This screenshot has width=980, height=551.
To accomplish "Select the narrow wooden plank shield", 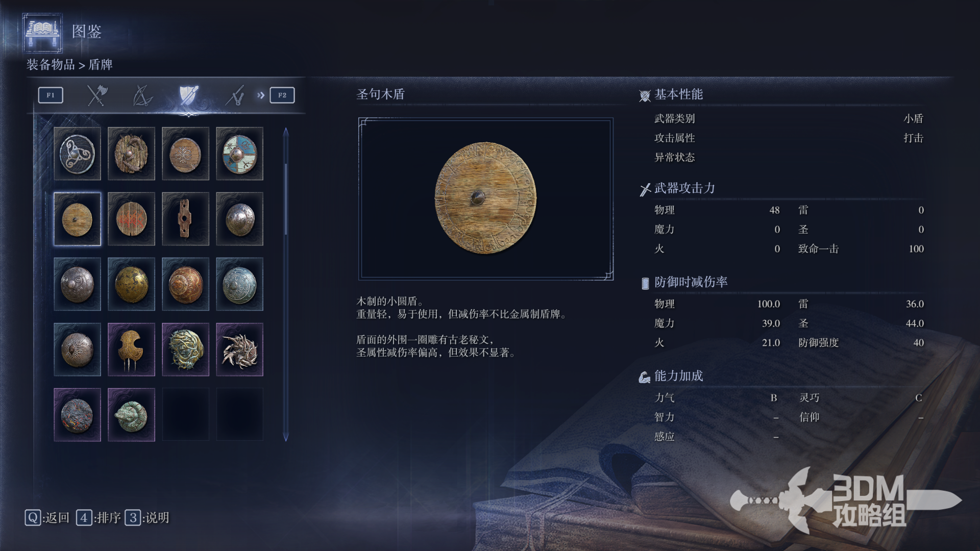I will pyautogui.click(x=185, y=219).
